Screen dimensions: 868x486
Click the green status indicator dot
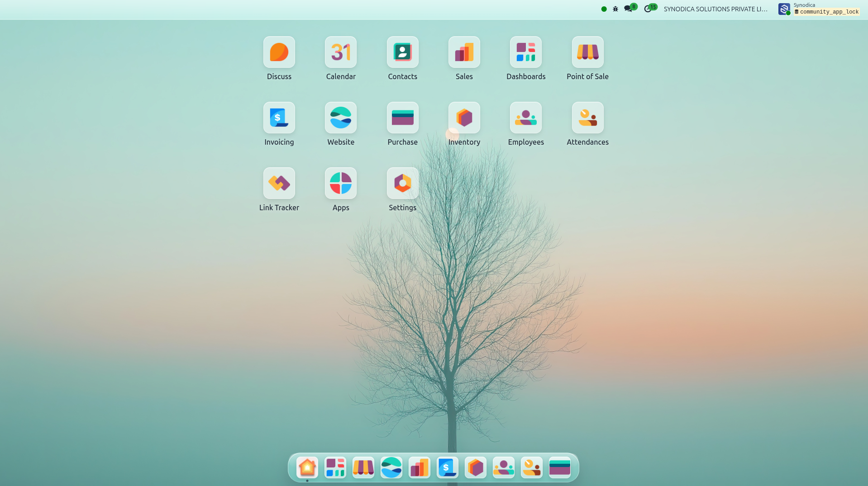tap(604, 9)
